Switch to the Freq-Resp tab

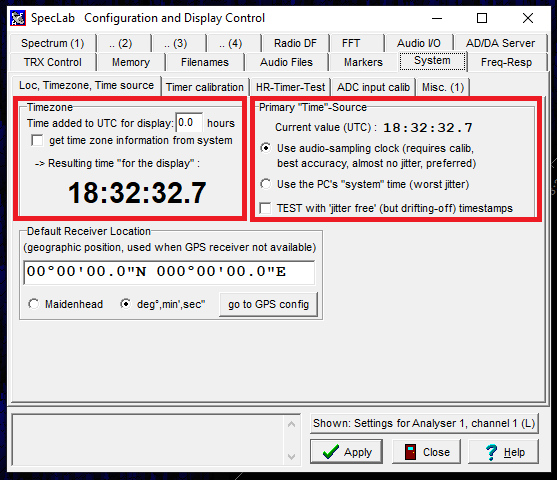coord(506,62)
